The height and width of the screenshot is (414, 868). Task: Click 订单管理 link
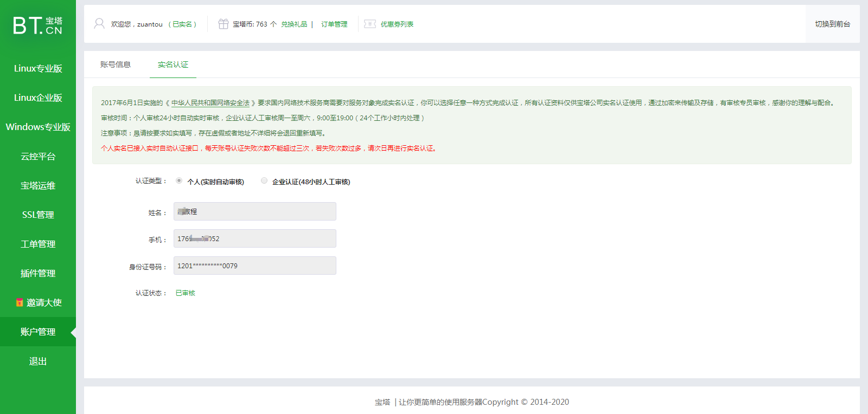click(334, 24)
